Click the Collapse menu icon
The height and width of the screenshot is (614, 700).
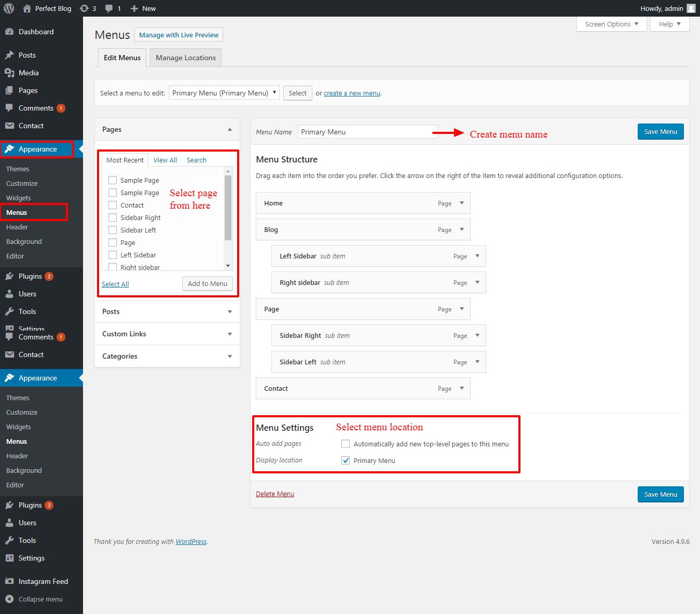9,599
